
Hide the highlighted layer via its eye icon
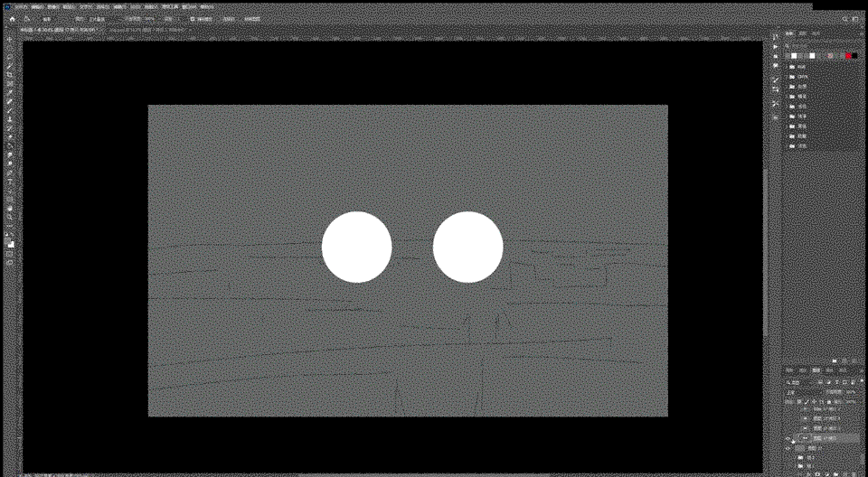coord(788,439)
